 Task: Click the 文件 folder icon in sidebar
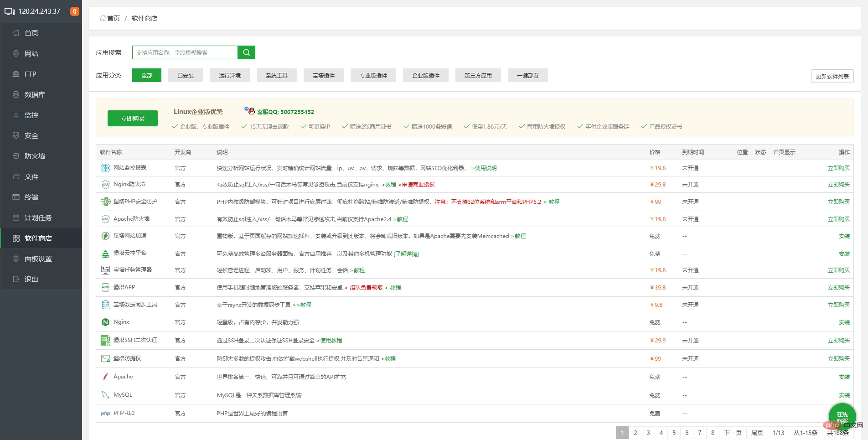point(16,176)
